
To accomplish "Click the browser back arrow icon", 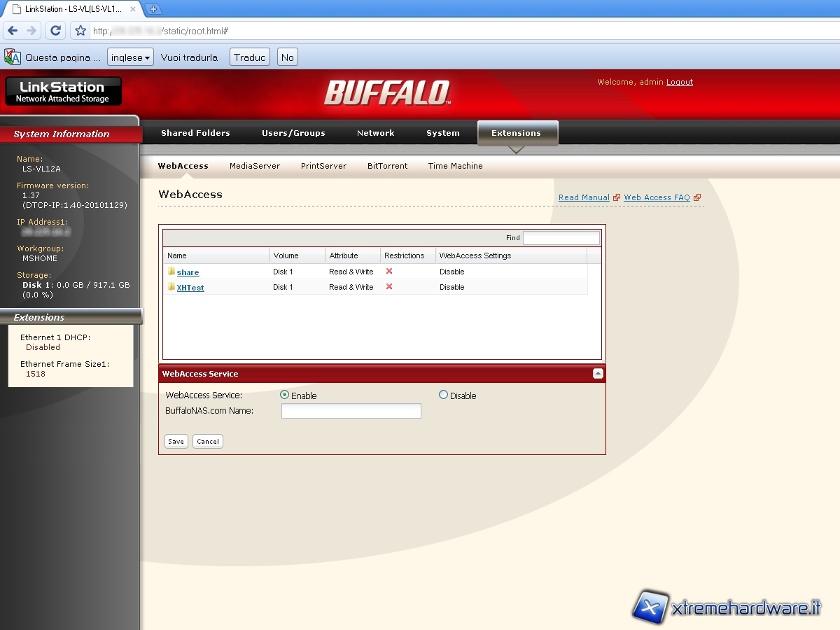I will (x=13, y=31).
